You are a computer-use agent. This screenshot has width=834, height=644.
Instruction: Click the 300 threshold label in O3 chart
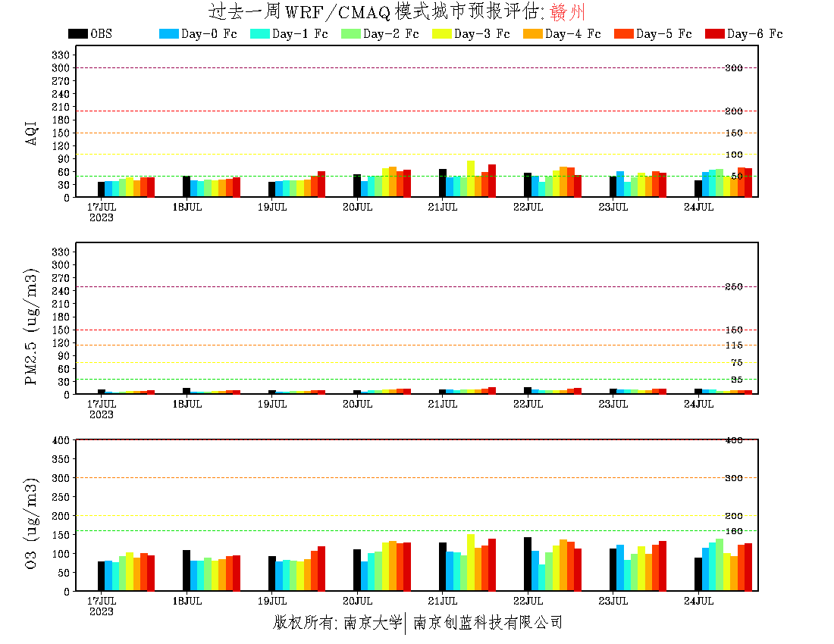pos(734,478)
